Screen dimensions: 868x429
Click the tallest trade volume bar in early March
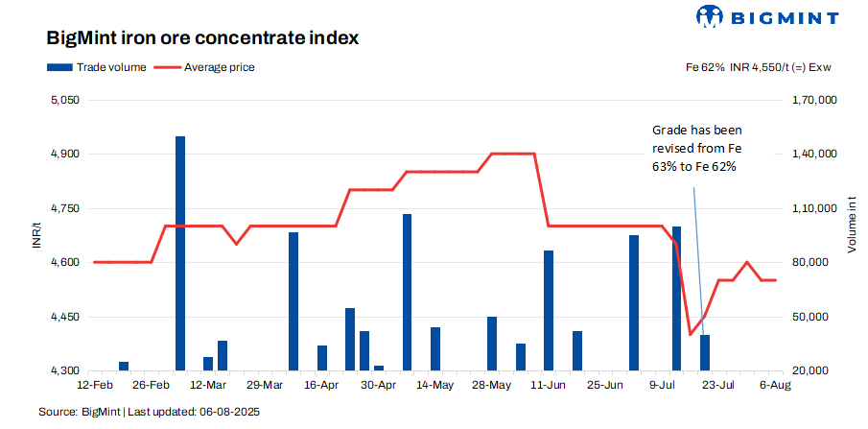point(180,252)
